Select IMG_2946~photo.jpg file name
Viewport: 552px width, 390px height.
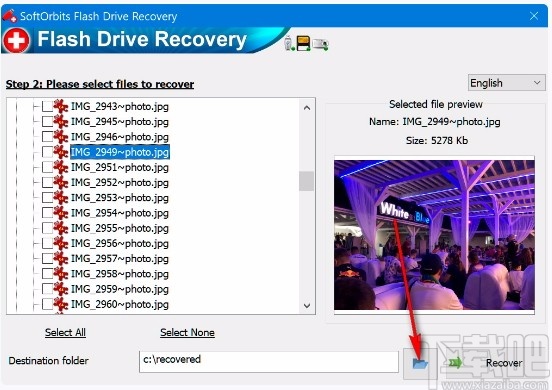[120, 137]
